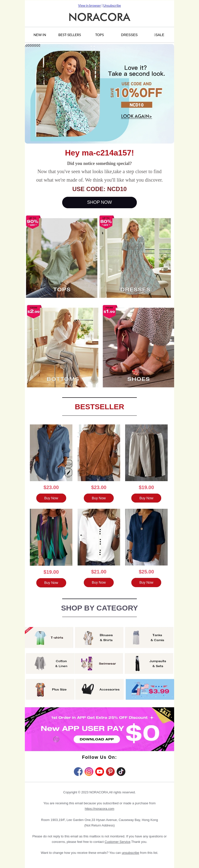Open the Pinterest social icon
The width and height of the screenshot is (199, 868).
110,771
